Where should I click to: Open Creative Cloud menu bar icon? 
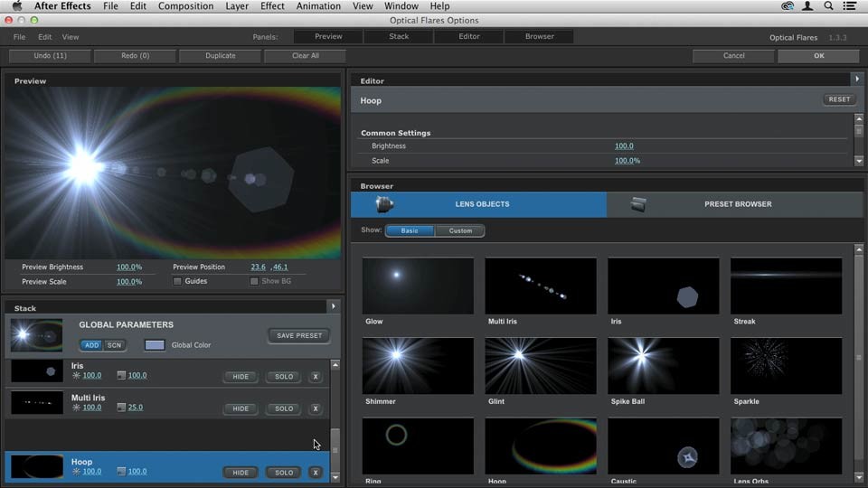click(x=788, y=6)
